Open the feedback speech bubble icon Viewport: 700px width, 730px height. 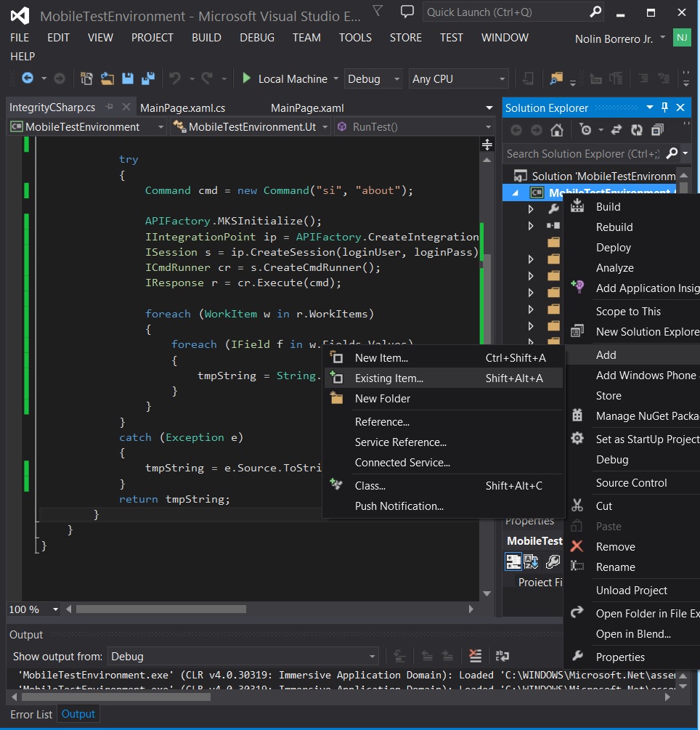click(x=407, y=12)
